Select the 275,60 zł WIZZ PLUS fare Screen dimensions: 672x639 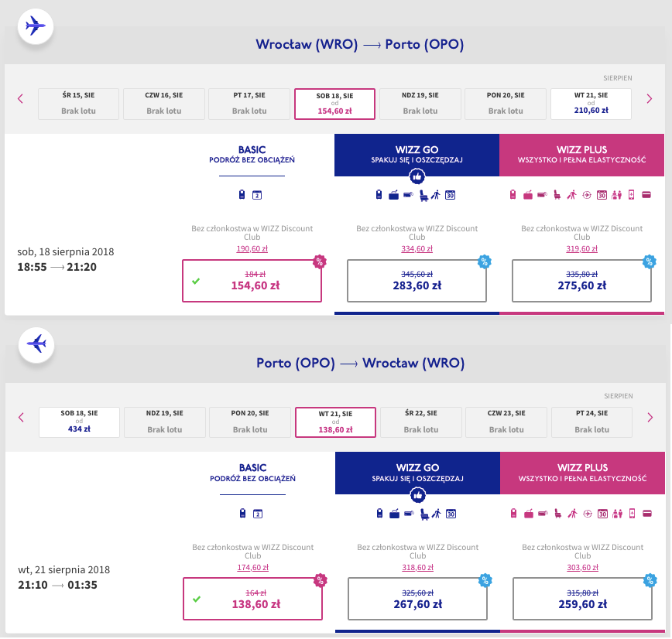pos(582,281)
